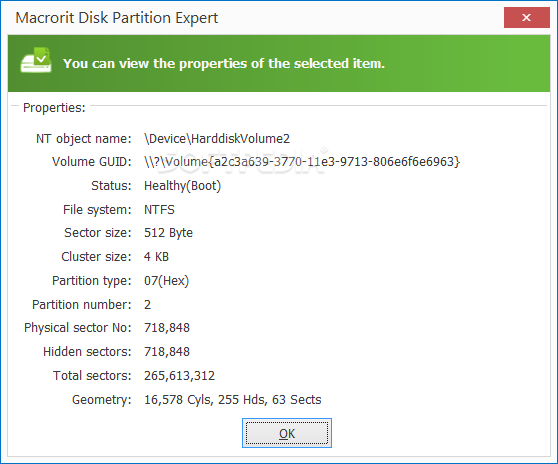Click the OK button
This screenshot has height=464, width=558.
coord(287,433)
